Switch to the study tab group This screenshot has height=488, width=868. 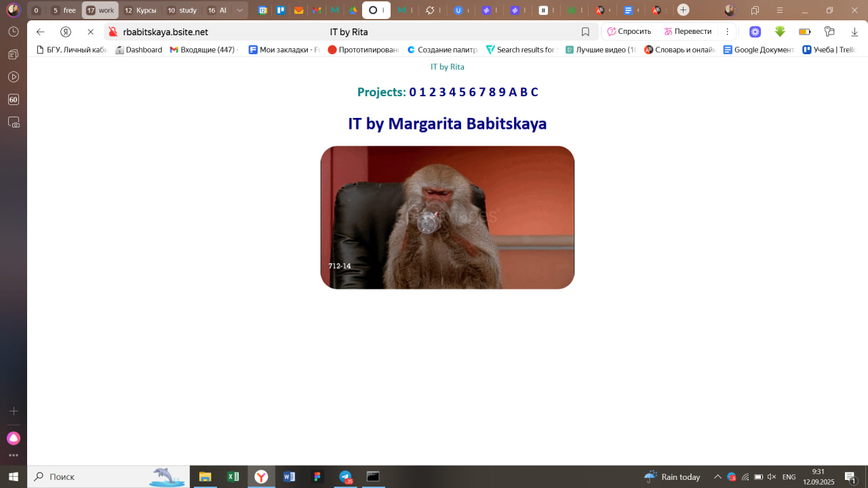[182, 9]
